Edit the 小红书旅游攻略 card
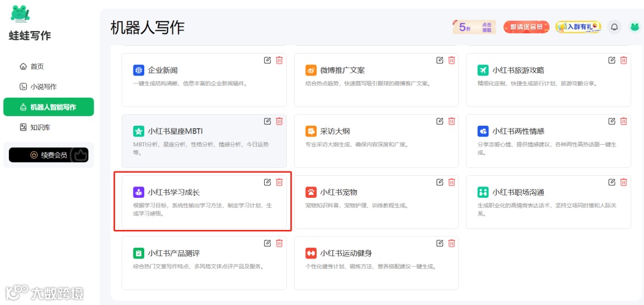 pyautogui.click(x=612, y=60)
